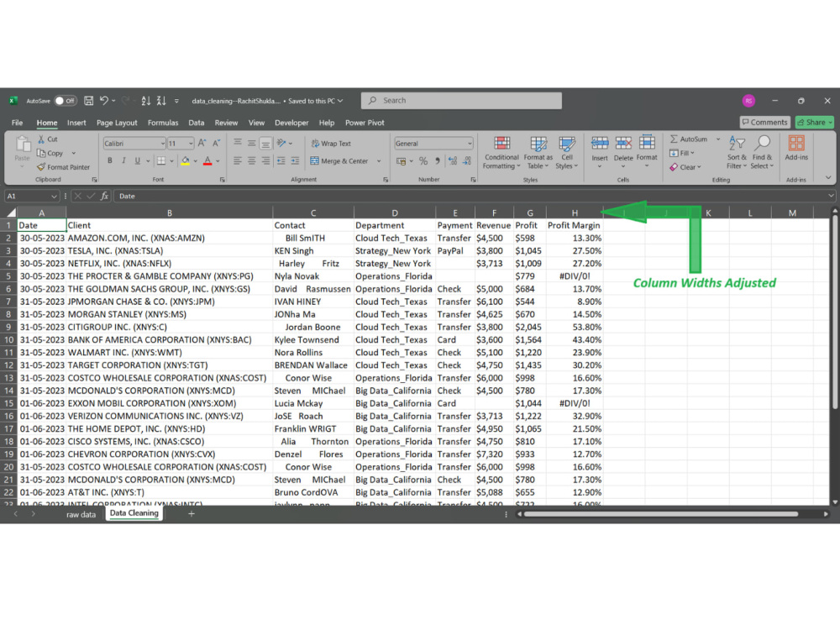Sort ascending A to Z quick icon
The image size is (840, 630).
pyautogui.click(x=145, y=100)
